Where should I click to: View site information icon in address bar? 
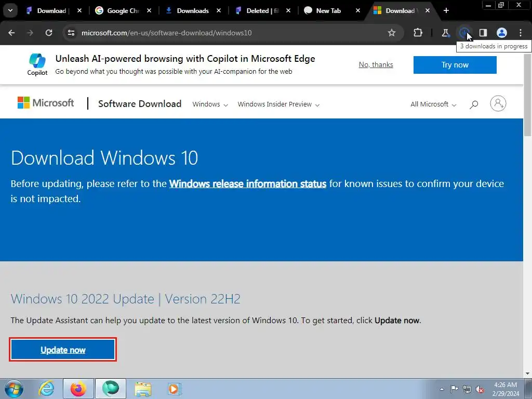click(x=71, y=33)
